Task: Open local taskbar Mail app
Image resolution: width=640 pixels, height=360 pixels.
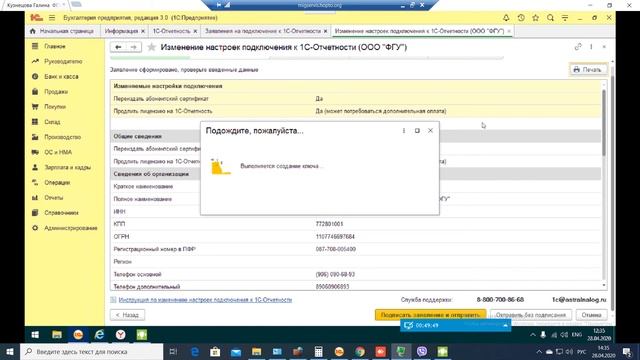Action: pos(236,351)
